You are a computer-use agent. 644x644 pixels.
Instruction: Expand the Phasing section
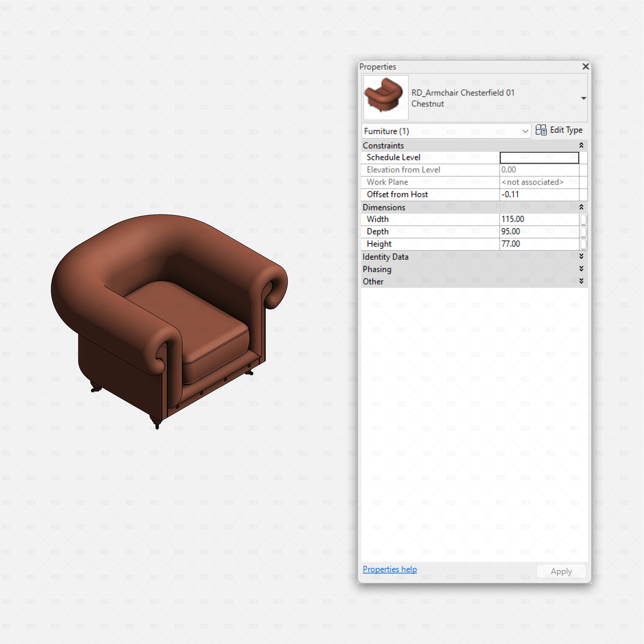point(581,269)
